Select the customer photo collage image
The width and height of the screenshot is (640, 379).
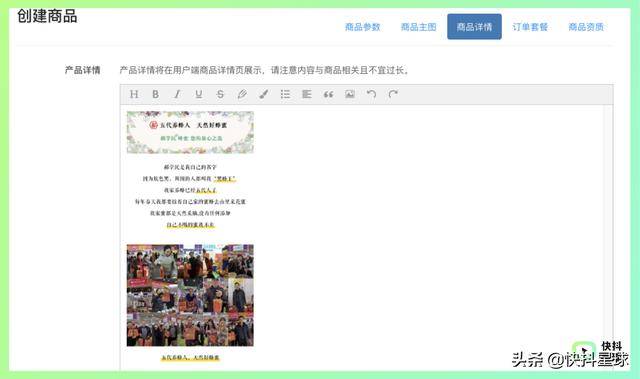pos(190,295)
